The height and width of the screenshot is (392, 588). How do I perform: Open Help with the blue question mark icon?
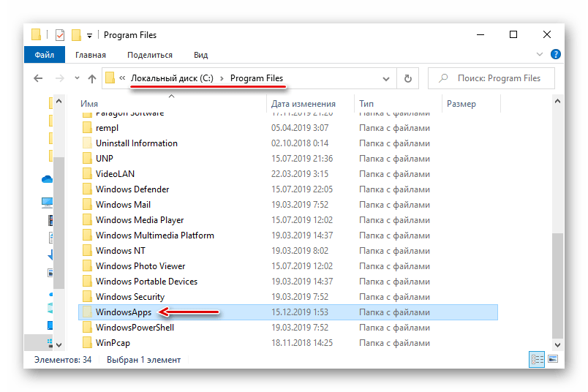point(555,55)
